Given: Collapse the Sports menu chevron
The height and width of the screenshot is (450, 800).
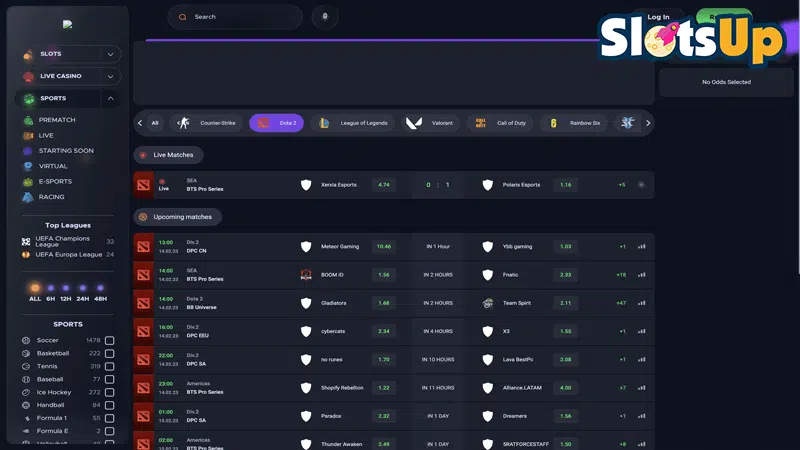Looking at the screenshot, I should coord(110,98).
